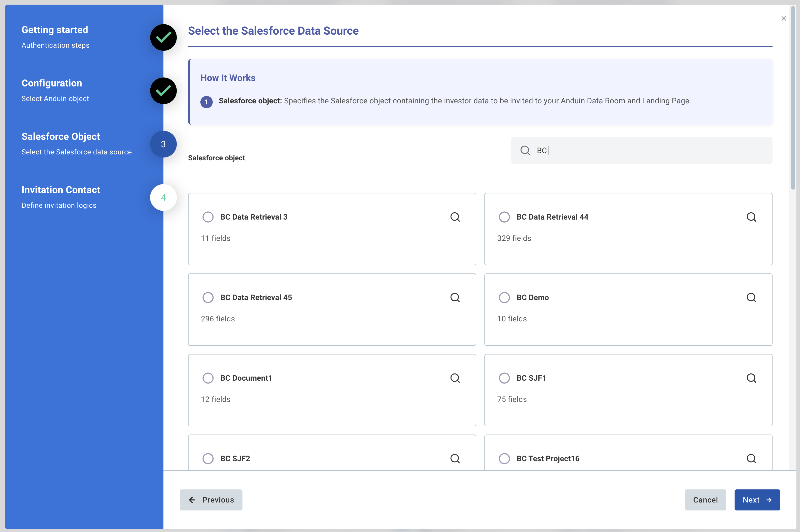Click the 'Define invitation logics' subtitle

[x=59, y=205]
